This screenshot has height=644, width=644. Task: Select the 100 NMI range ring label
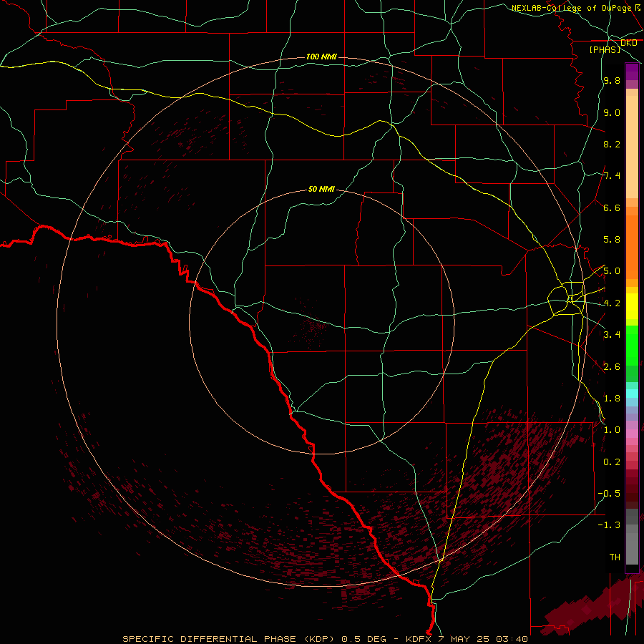pyautogui.click(x=321, y=57)
